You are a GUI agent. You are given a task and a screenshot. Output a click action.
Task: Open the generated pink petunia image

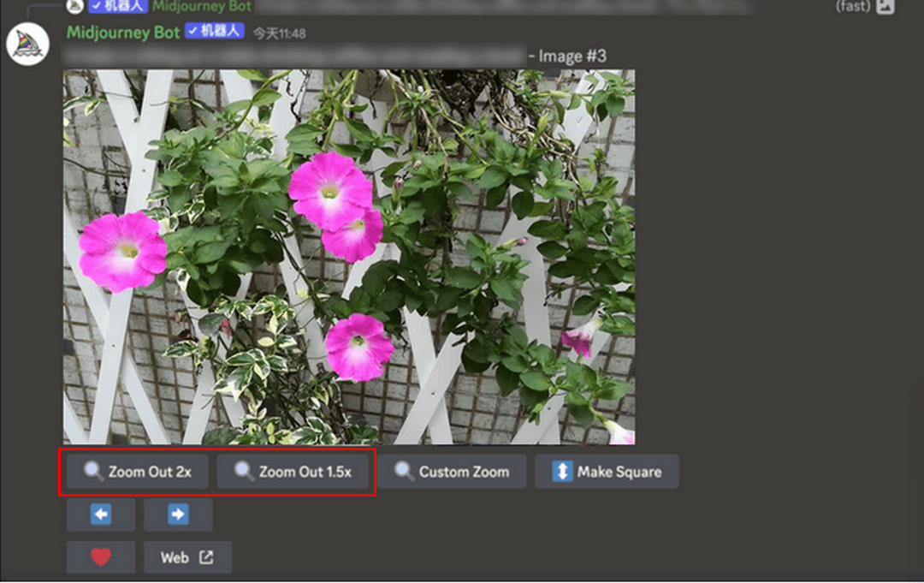tap(349, 257)
